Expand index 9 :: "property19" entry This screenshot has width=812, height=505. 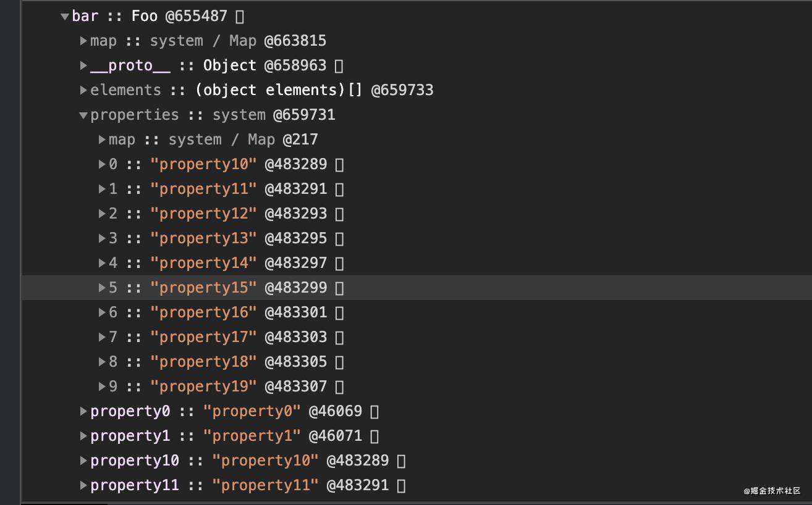102,386
